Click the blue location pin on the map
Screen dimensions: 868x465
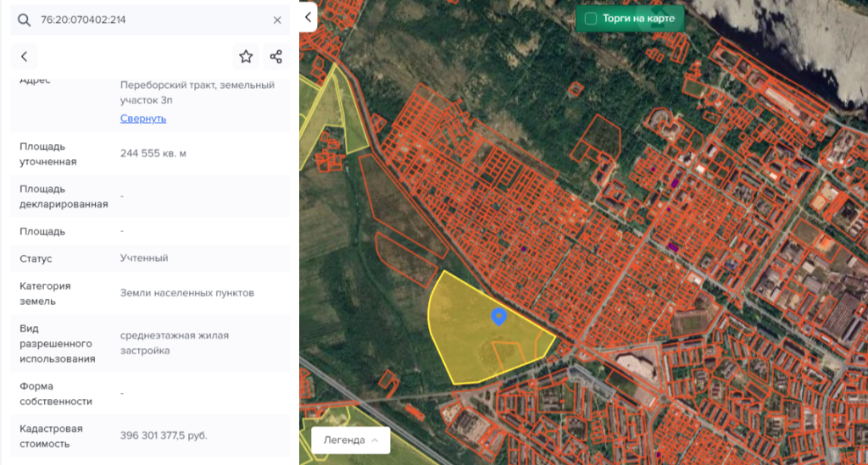click(x=499, y=316)
